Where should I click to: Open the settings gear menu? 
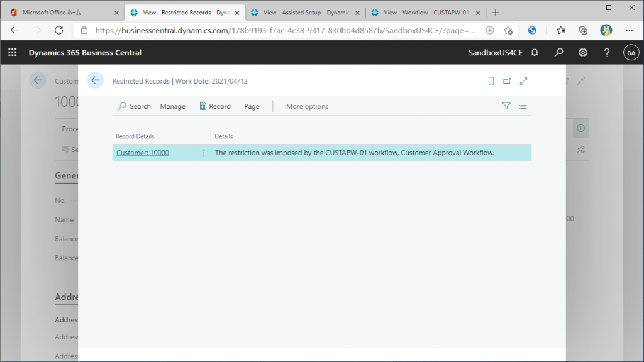point(583,53)
